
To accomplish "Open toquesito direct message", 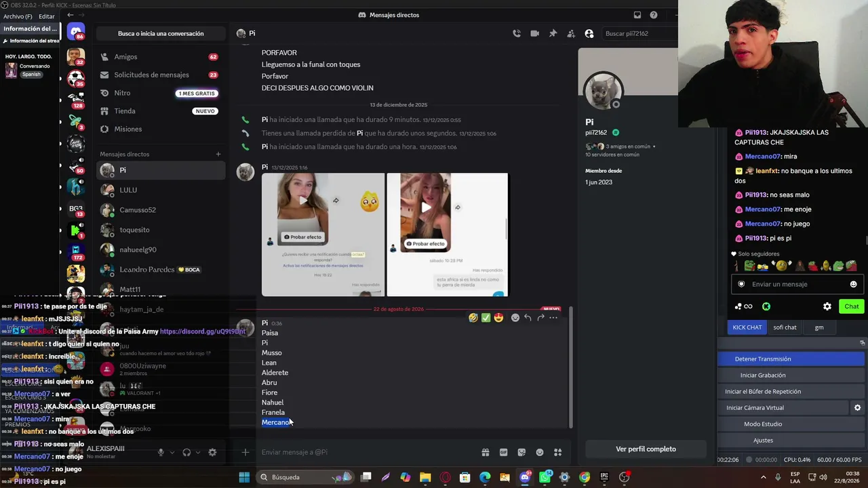I will (x=161, y=230).
